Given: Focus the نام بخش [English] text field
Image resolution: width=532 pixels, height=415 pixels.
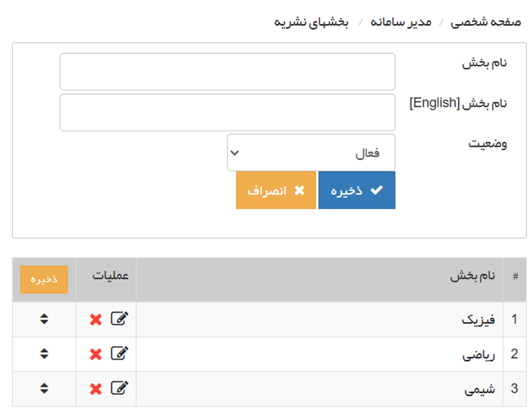Looking at the screenshot, I should (227, 112).
